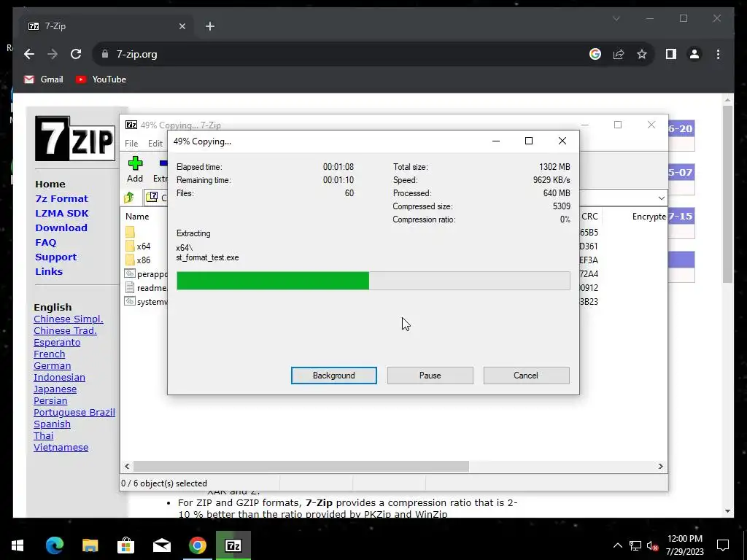Open Windows Start menu

click(x=18, y=545)
